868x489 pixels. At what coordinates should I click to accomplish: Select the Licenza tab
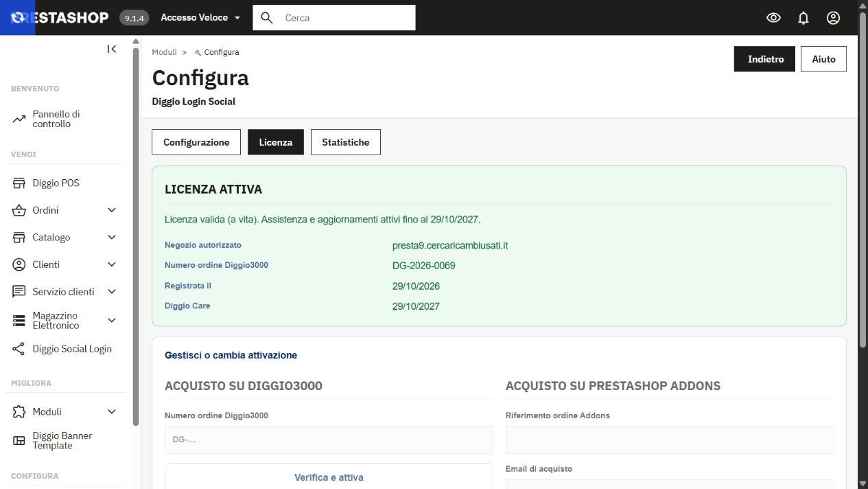(276, 142)
